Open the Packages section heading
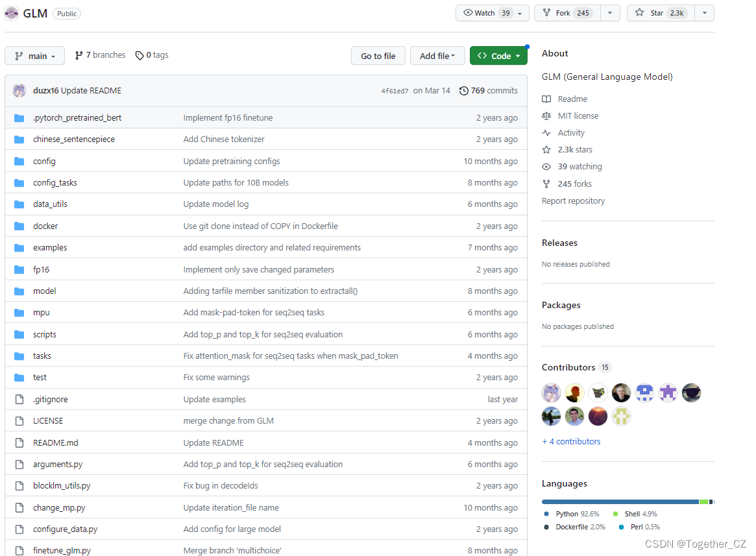 click(561, 305)
